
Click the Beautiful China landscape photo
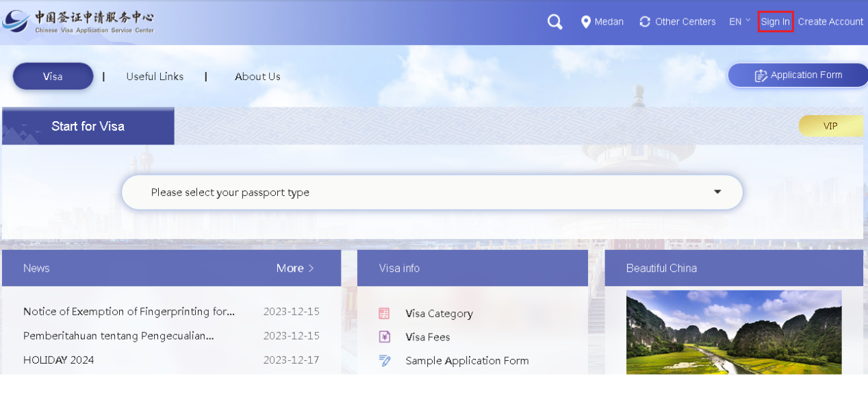[733, 332]
